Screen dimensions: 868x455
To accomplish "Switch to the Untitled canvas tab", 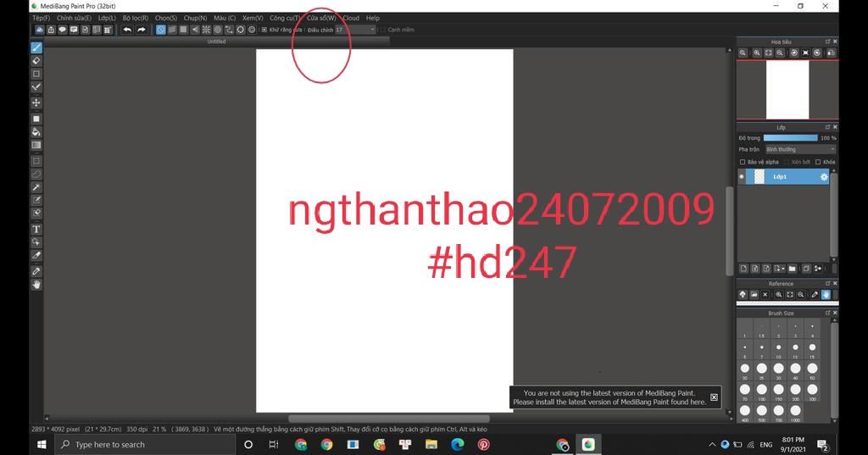I will click(216, 42).
